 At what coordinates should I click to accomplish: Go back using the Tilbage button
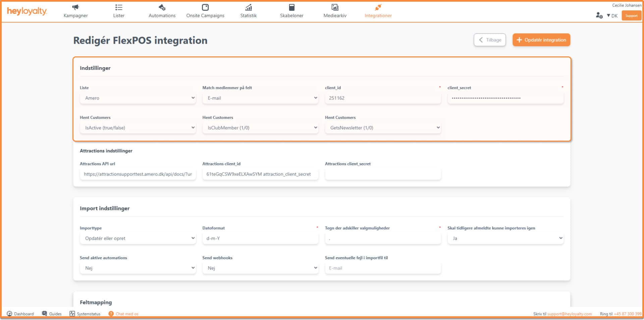tap(490, 40)
